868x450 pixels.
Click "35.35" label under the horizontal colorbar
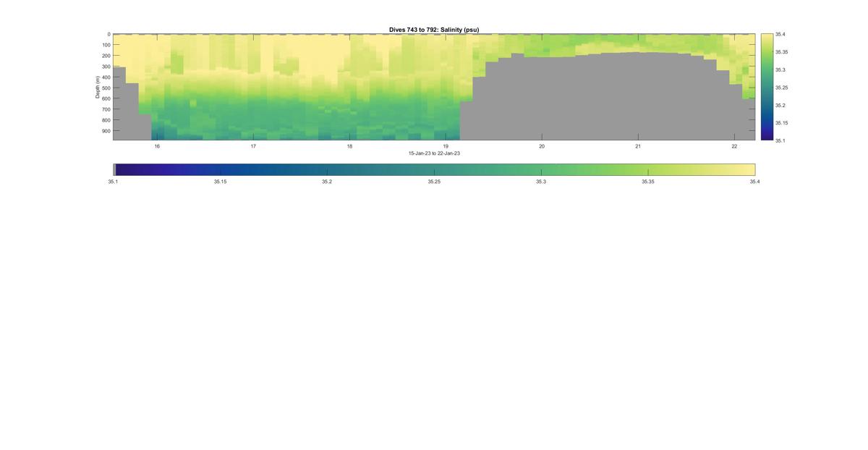pos(648,182)
